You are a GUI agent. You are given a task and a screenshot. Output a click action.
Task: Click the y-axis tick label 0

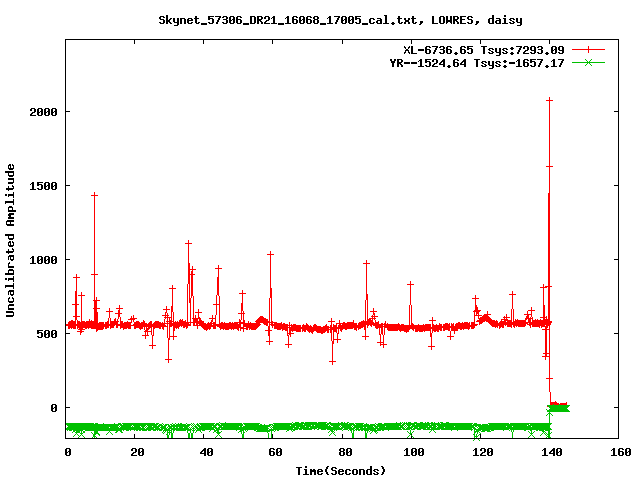(x=54, y=408)
